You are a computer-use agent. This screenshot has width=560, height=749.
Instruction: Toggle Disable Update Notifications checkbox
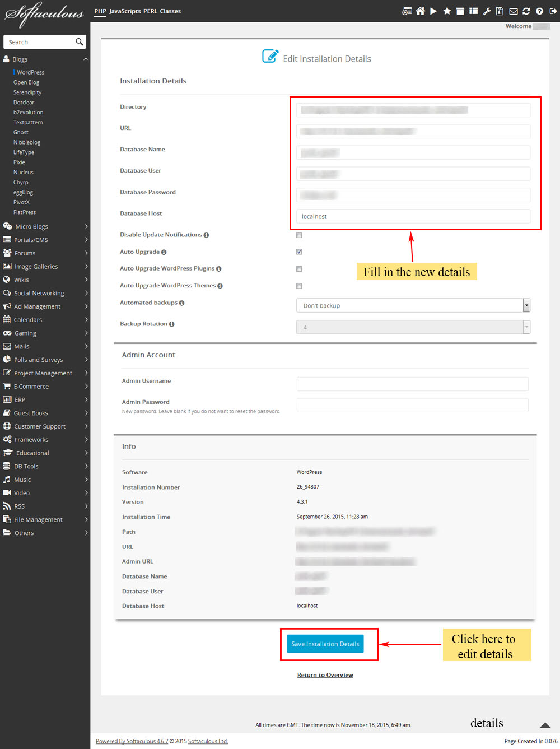[x=299, y=235]
